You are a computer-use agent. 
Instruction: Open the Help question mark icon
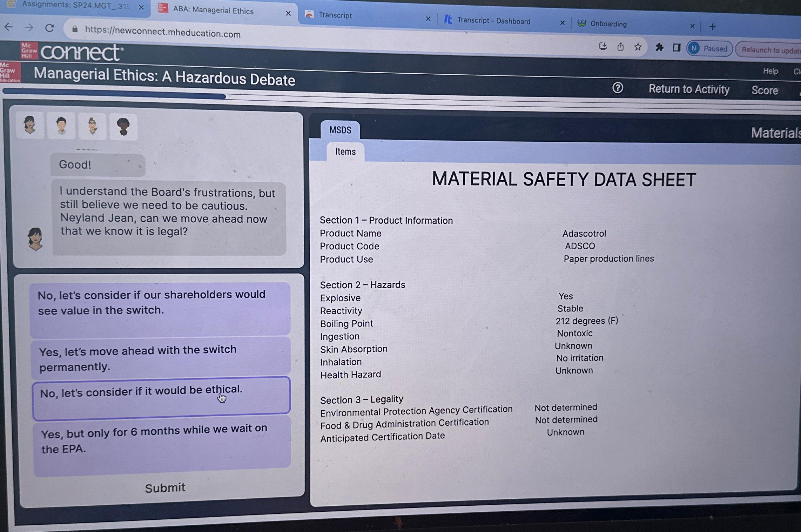pos(618,89)
